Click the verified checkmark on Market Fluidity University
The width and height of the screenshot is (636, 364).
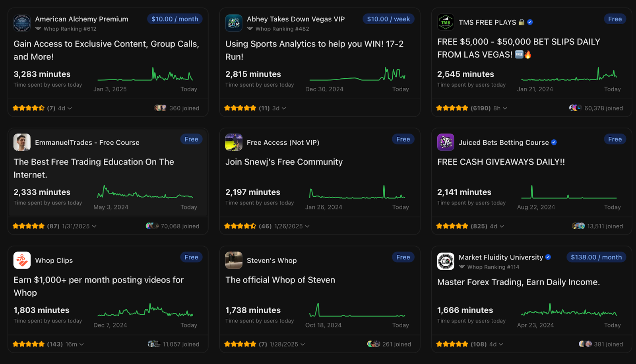[548, 257]
